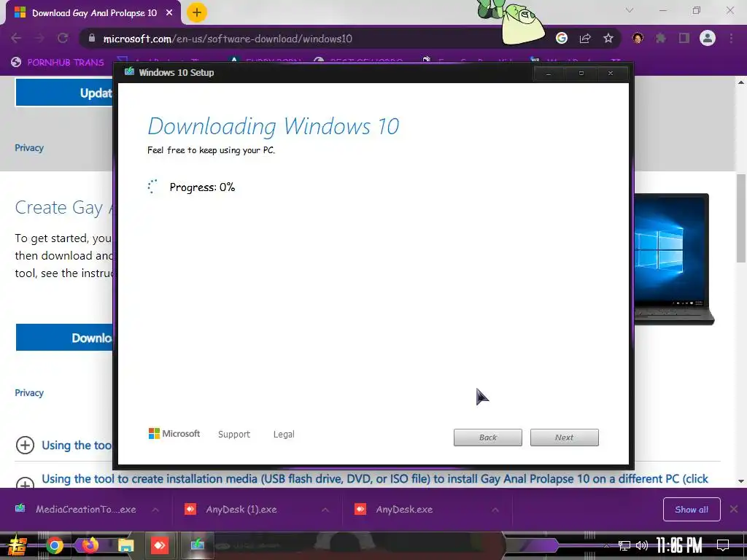Screen dimensions: 747x560
Task: Click the Downloading Windows 10 heading
Action: click(273, 126)
